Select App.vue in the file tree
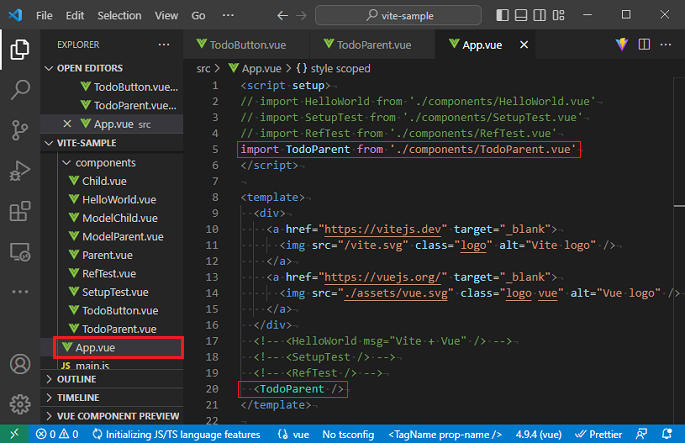 tap(118, 347)
